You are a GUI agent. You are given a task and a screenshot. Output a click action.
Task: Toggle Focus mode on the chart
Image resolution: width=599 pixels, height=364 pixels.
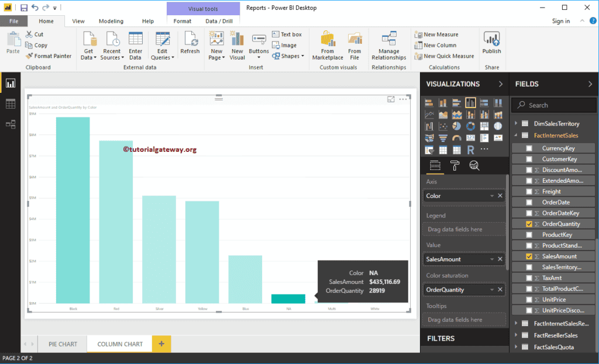click(x=391, y=99)
